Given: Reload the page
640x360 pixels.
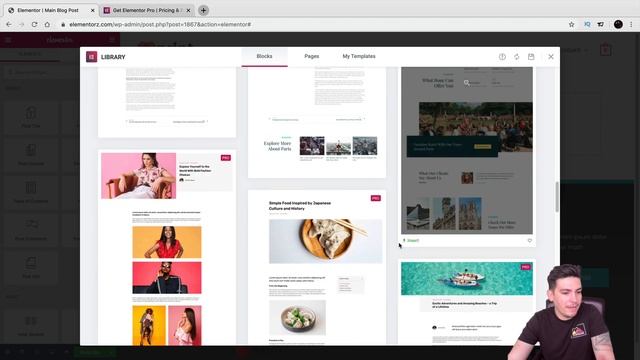Looking at the screenshot, I should (x=34, y=24).
